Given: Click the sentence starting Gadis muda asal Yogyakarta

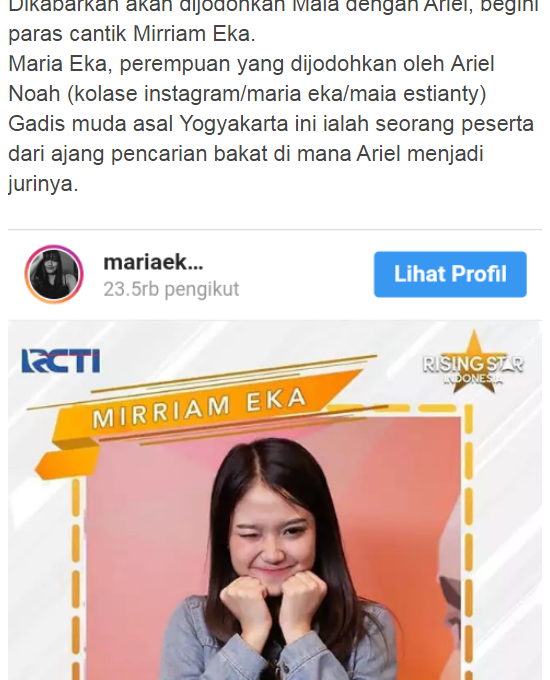Looking at the screenshot, I should 271,124.
